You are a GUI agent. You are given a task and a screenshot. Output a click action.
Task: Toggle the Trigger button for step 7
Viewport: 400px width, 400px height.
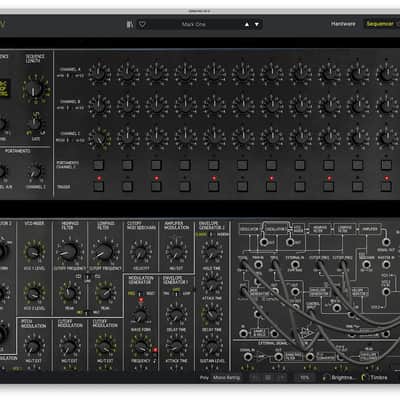click(x=271, y=186)
